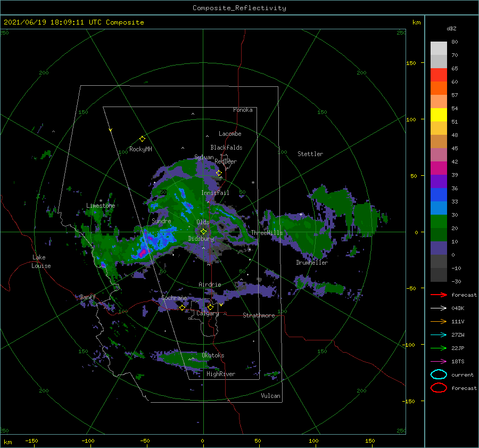The width and height of the screenshot is (479, 448).
Task: Click the HighRiver town label
Action: pyautogui.click(x=221, y=374)
